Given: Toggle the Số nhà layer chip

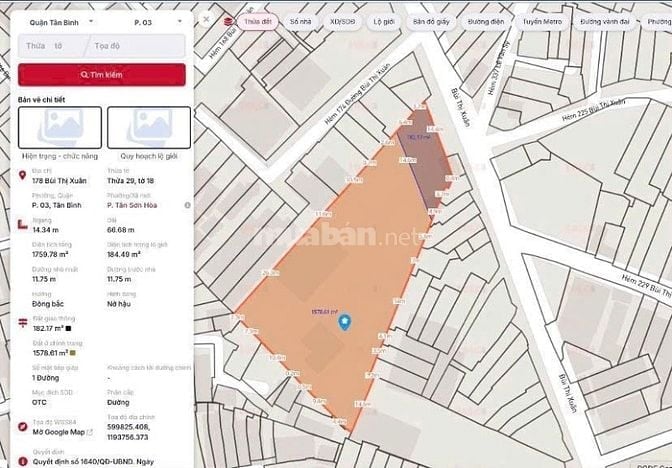Looking at the screenshot, I should (x=300, y=20).
